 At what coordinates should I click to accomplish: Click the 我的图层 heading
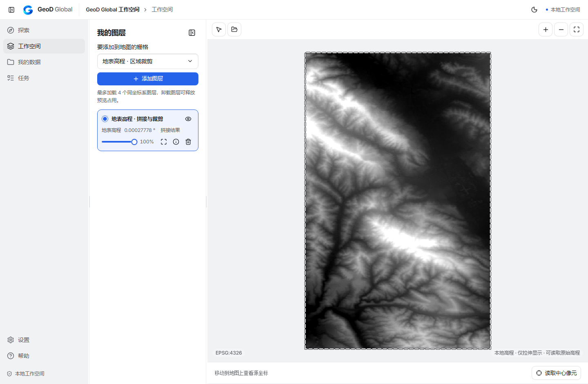111,33
